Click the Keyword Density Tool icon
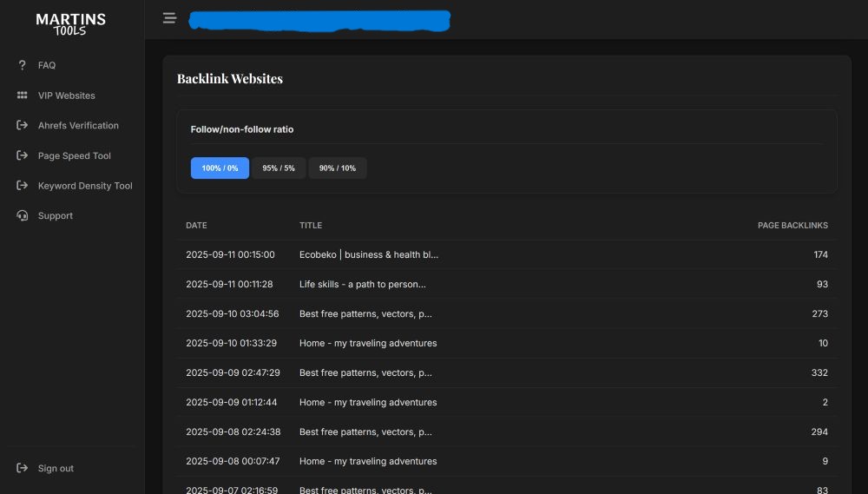 coord(23,186)
